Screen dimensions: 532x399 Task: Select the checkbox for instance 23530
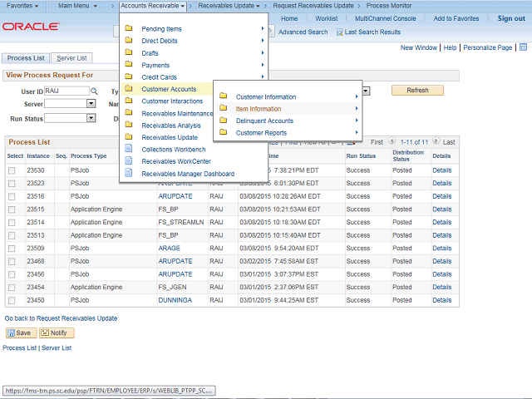pyautogui.click(x=12, y=170)
